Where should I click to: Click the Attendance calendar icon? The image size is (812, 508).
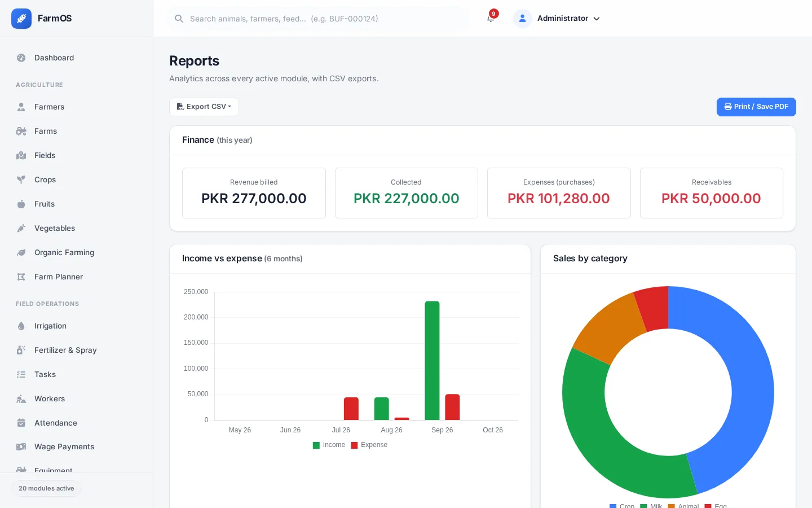coord(21,423)
